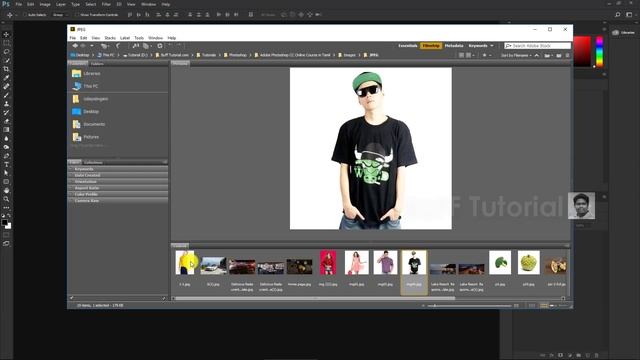
Task: Select the Eyedropper tool in Photoshop
Action: [x=6, y=78]
